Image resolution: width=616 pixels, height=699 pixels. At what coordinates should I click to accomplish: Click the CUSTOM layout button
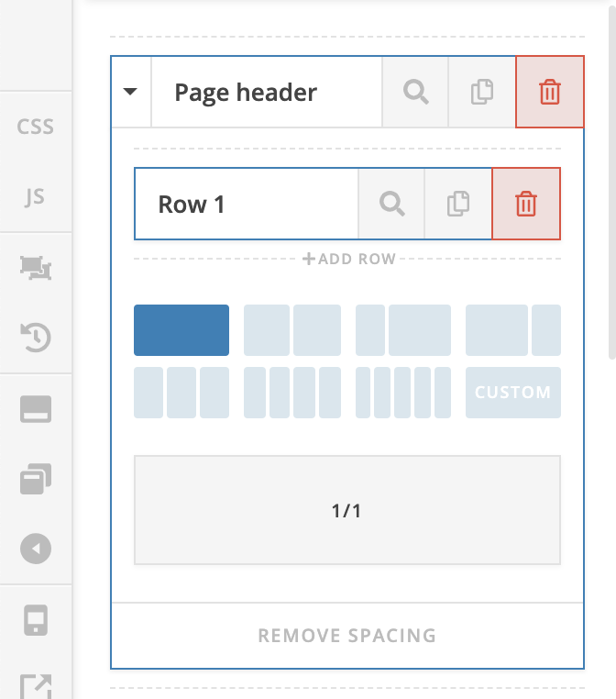512,393
